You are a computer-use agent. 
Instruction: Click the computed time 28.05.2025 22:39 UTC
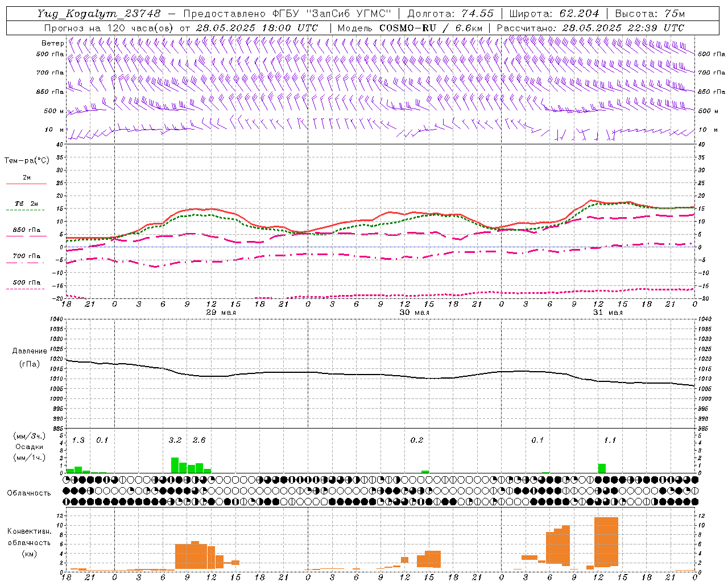(623, 28)
